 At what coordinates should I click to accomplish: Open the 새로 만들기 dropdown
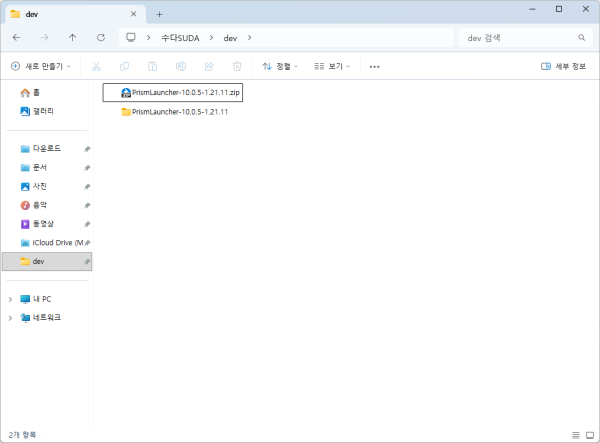click(41, 67)
